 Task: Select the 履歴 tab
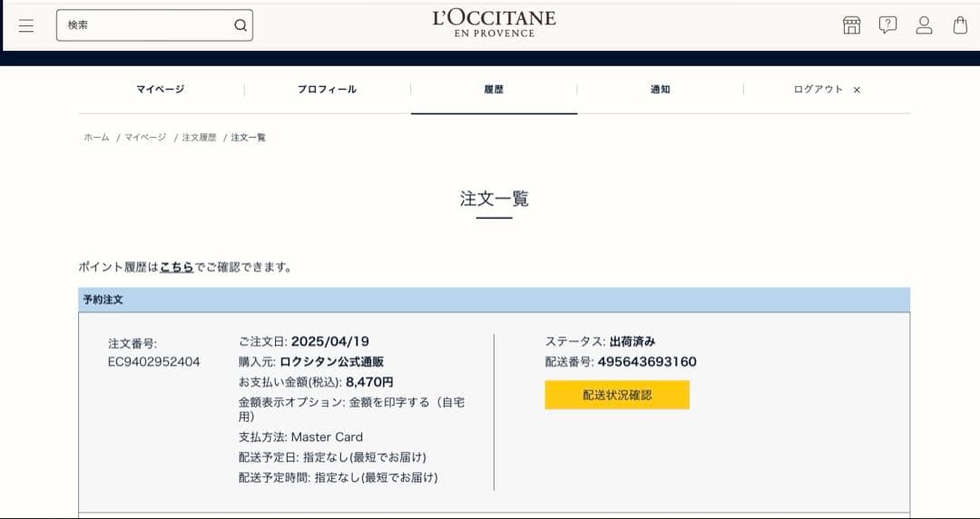494,90
